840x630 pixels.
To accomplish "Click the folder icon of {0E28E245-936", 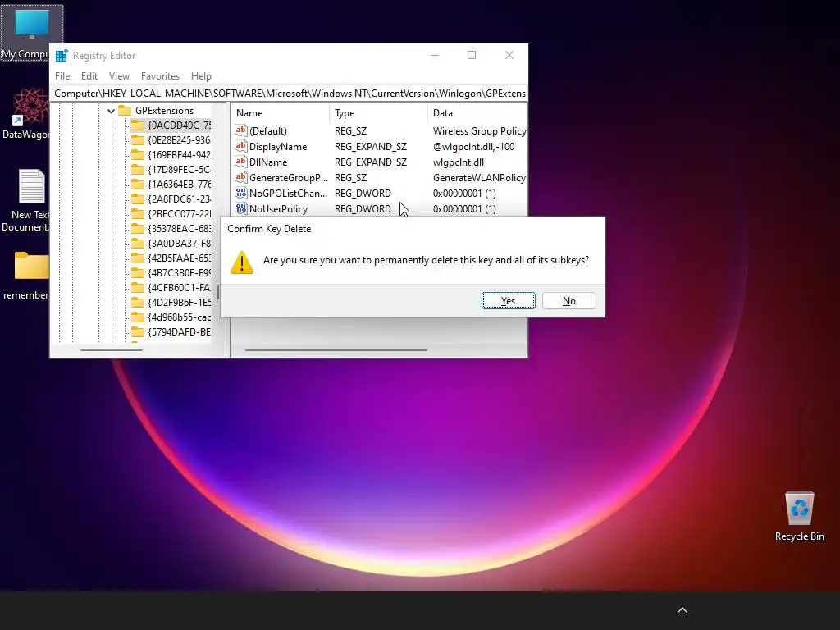I will click(138, 139).
